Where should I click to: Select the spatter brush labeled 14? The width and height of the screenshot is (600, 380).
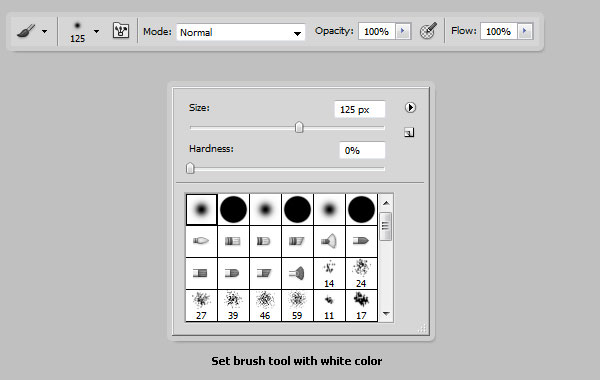329,274
